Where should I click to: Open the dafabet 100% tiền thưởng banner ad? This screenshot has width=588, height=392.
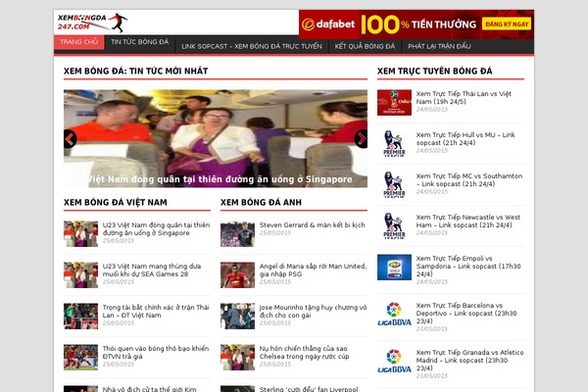point(416,24)
